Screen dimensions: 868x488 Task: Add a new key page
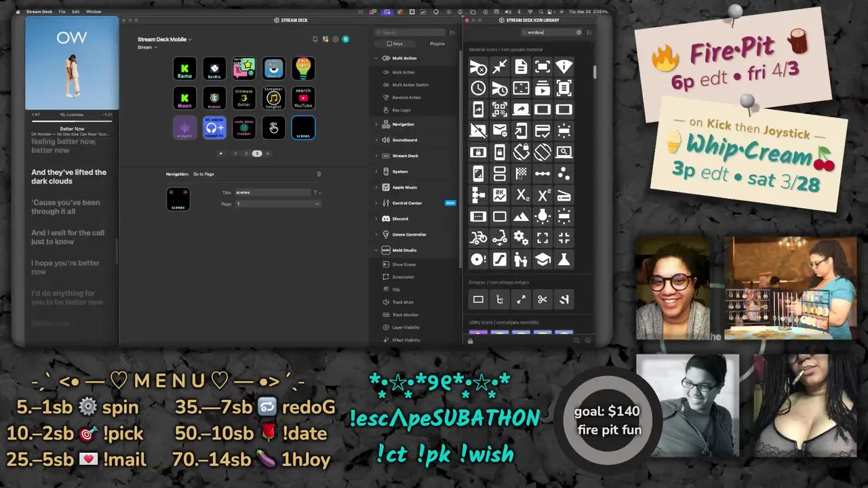coord(268,154)
